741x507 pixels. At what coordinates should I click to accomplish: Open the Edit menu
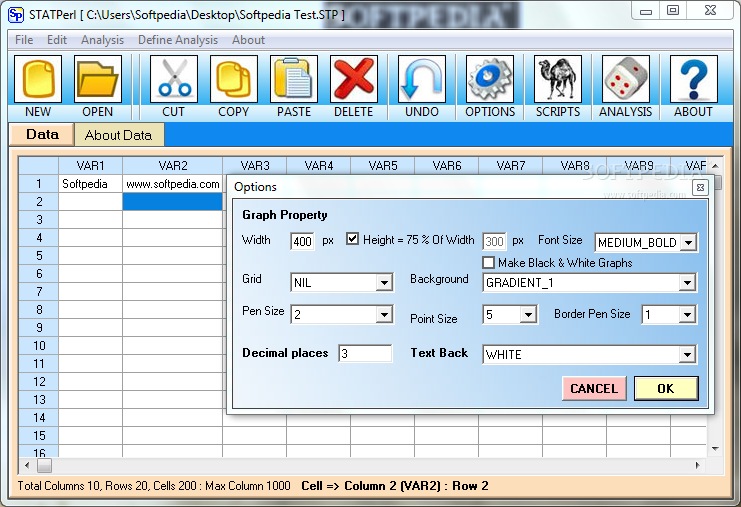(57, 40)
